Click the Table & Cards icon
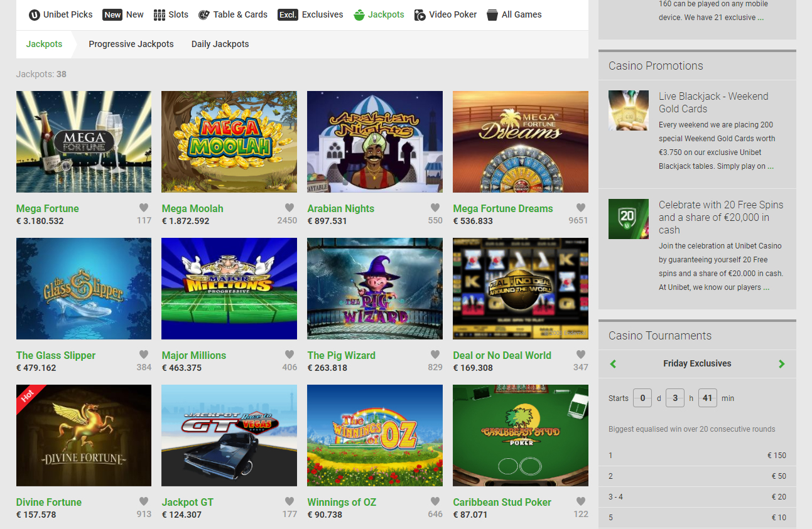The height and width of the screenshot is (529, 812). (x=204, y=14)
